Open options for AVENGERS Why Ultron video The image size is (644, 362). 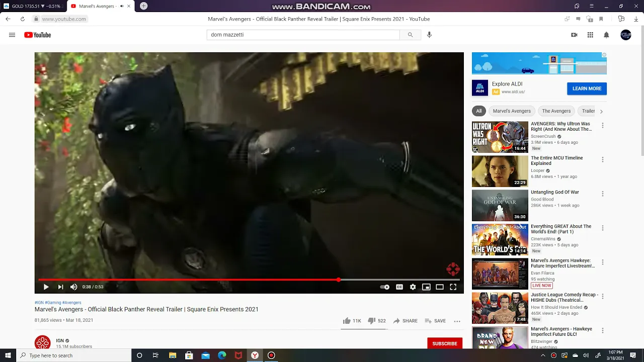pyautogui.click(x=602, y=125)
